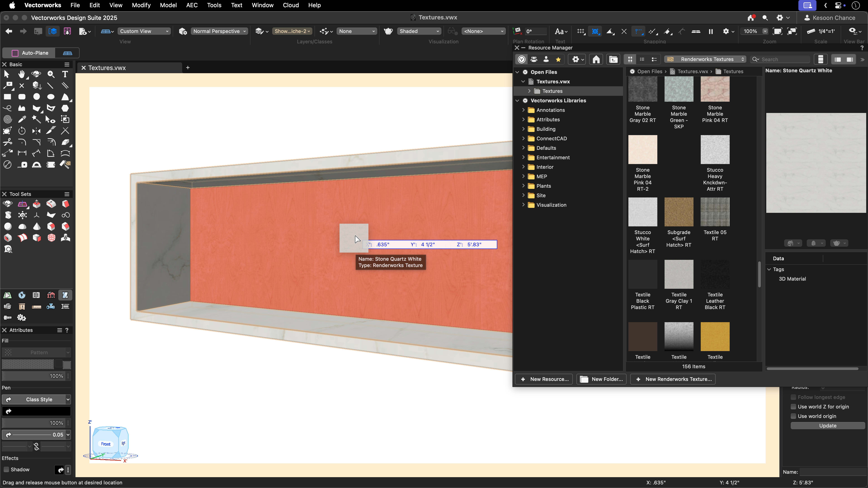Open the Modify menu
Screen dimensions: 868x488
(141, 5)
